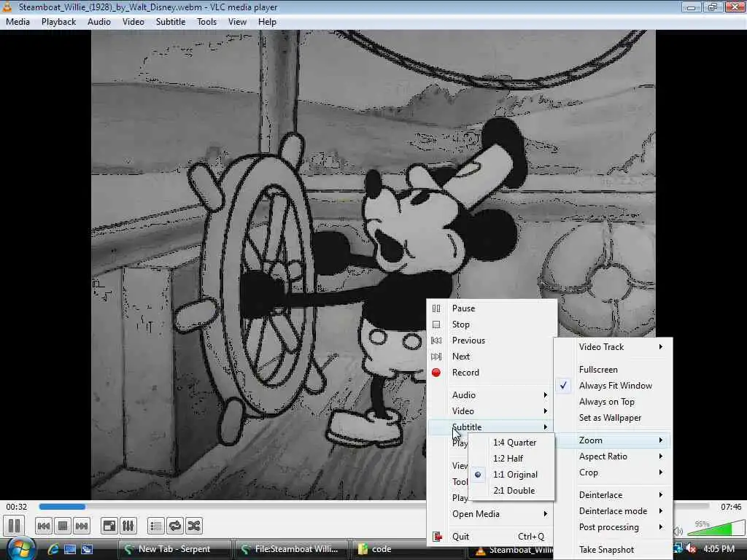The height and width of the screenshot is (560, 747).
Task: Toggle the shuffle random button
Action: [194, 526]
